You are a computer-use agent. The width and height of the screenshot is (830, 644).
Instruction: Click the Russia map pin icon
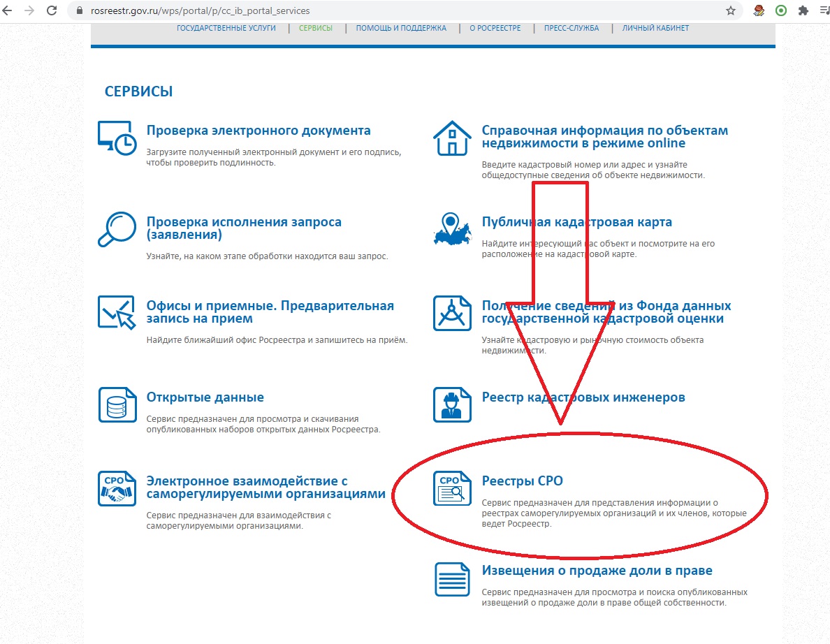pyautogui.click(x=452, y=229)
